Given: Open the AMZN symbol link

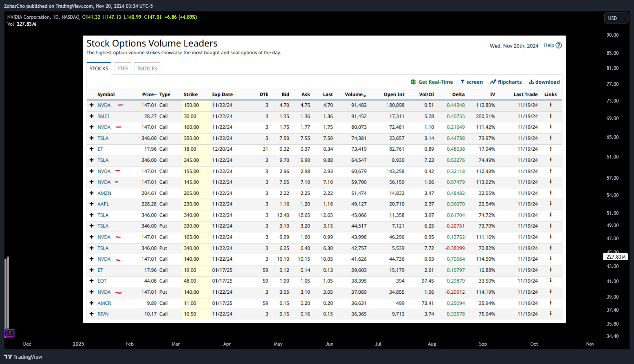Looking at the screenshot, I should 104,193.
